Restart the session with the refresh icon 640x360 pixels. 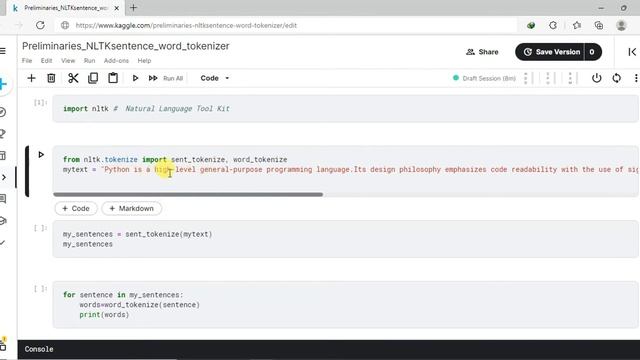[616, 78]
